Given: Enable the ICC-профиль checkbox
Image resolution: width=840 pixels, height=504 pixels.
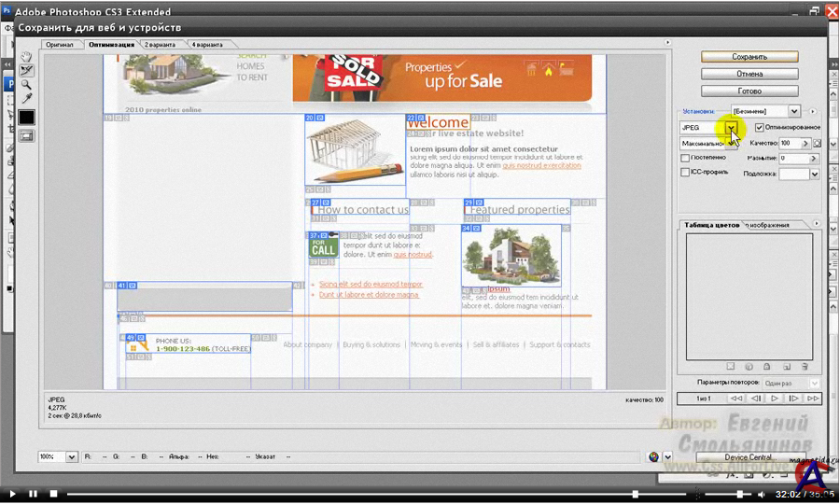Looking at the screenshot, I should click(x=686, y=173).
